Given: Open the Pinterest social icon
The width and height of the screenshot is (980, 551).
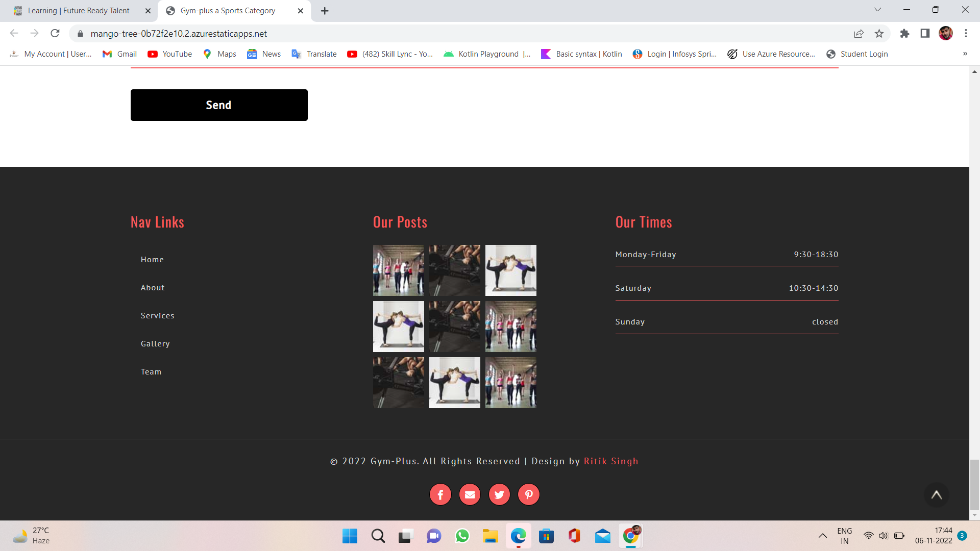Looking at the screenshot, I should [x=529, y=494].
